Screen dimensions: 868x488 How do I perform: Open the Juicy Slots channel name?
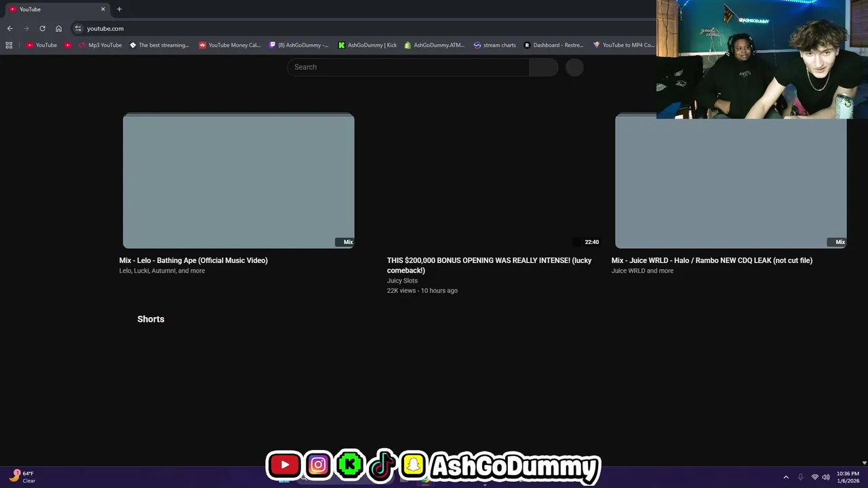[x=402, y=281]
